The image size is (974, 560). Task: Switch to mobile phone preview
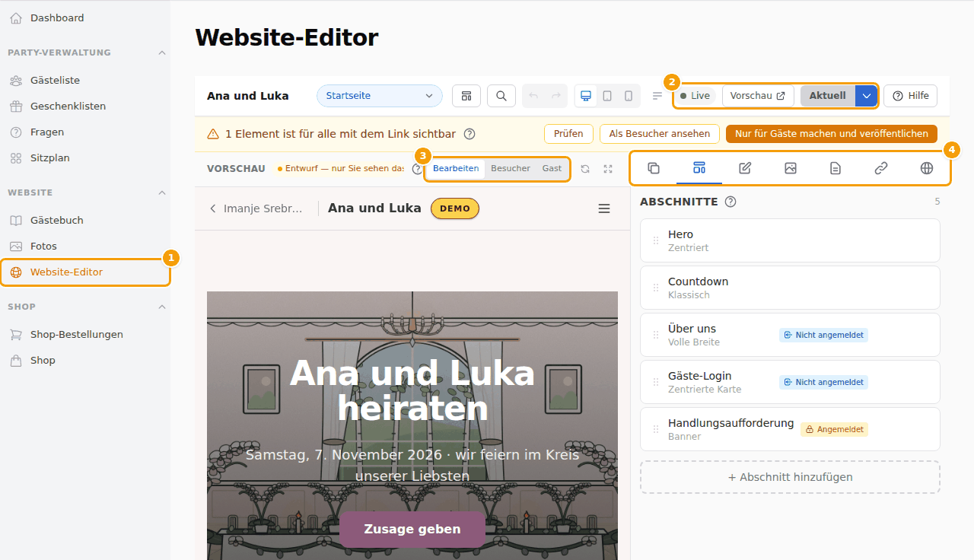pyautogui.click(x=629, y=96)
